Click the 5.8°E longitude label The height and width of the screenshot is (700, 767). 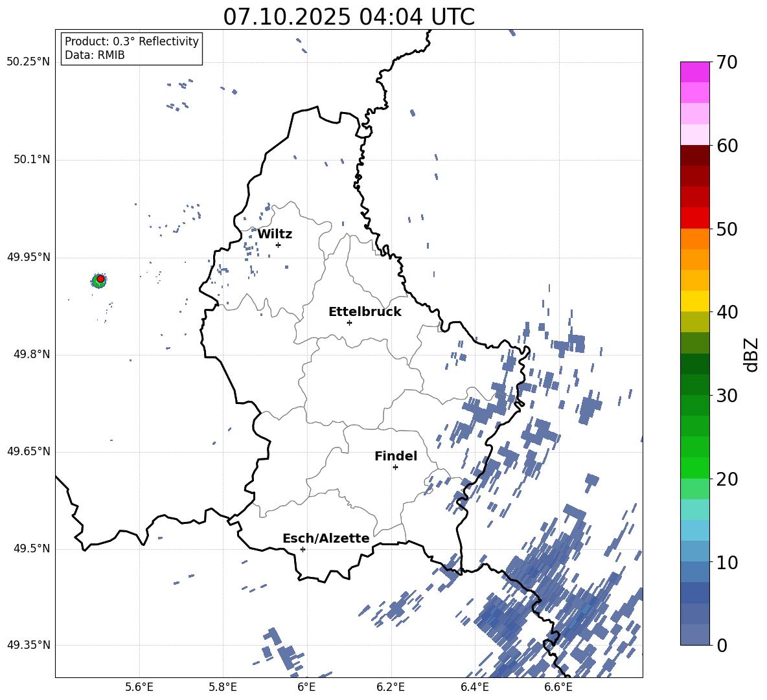pyautogui.click(x=223, y=688)
